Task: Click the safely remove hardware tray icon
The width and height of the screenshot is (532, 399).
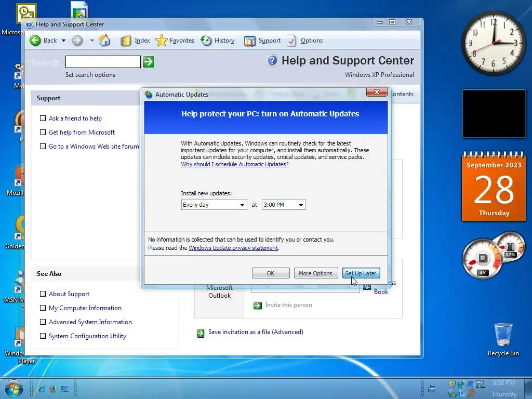Action: point(453,394)
